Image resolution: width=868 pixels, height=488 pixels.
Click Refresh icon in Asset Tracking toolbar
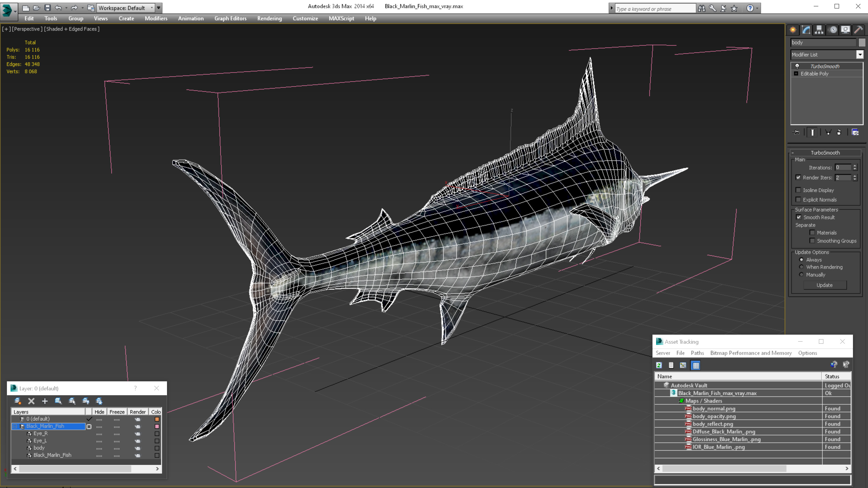tap(659, 365)
